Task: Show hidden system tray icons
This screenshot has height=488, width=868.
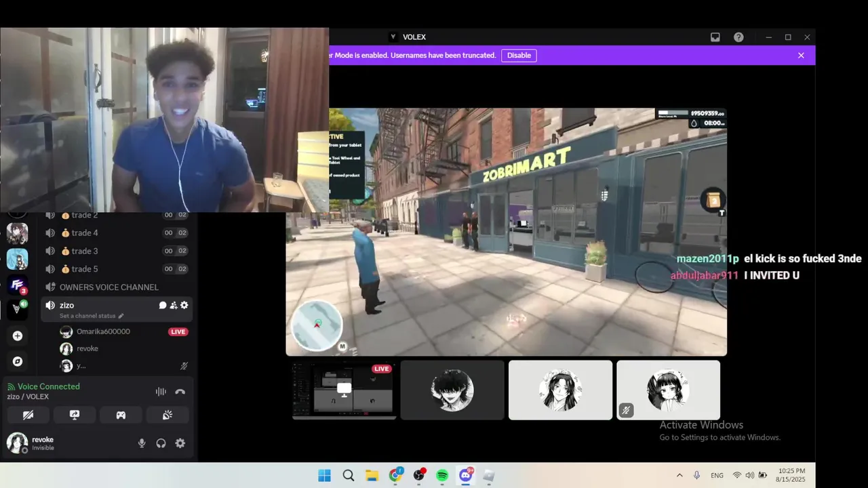Action: pos(679,476)
